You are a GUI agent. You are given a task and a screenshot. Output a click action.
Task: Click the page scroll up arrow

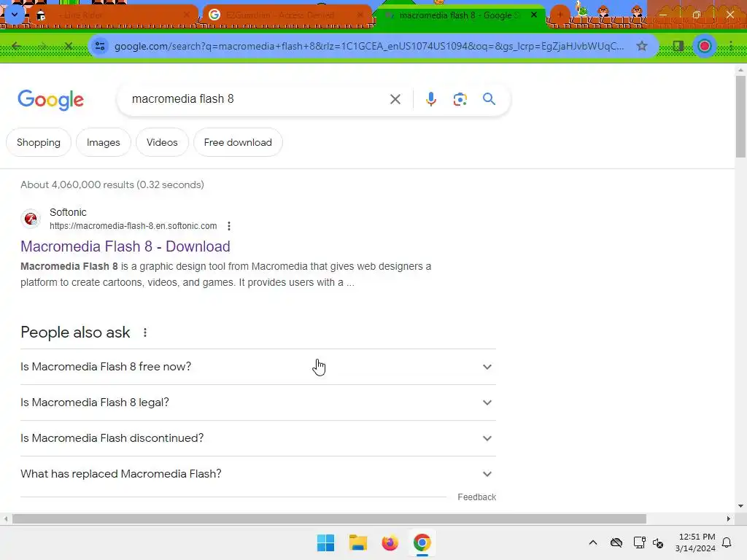(x=740, y=70)
